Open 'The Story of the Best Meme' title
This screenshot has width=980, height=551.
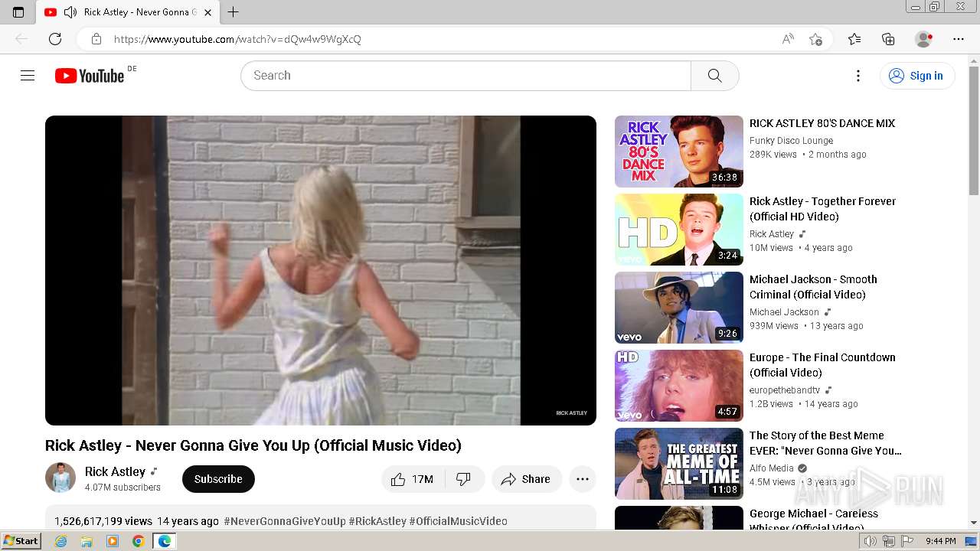pos(825,443)
